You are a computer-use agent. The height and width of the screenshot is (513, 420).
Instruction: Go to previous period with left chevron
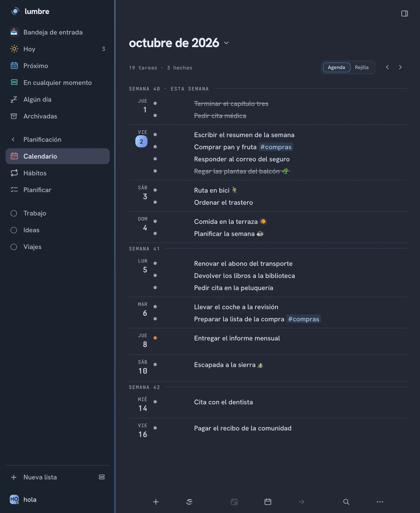click(x=387, y=67)
